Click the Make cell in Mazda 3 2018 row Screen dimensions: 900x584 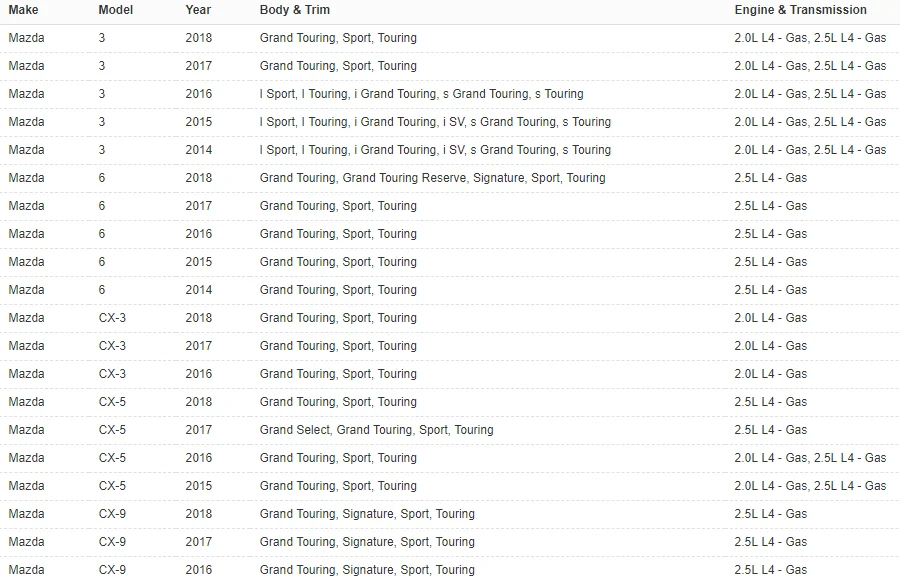pyautogui.click(x=26, y=38)
